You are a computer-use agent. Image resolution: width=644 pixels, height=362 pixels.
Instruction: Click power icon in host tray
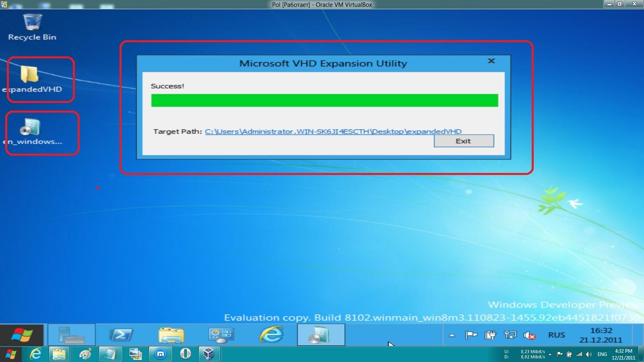569,354
